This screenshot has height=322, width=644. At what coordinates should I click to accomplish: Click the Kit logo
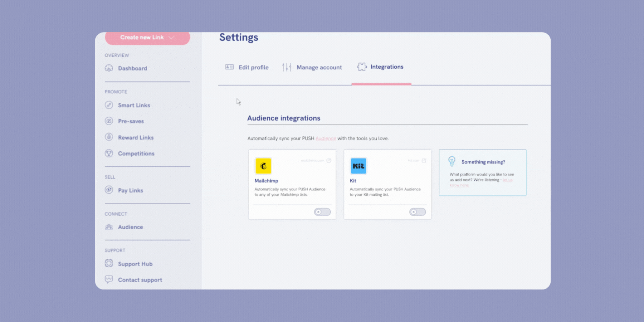358,166
